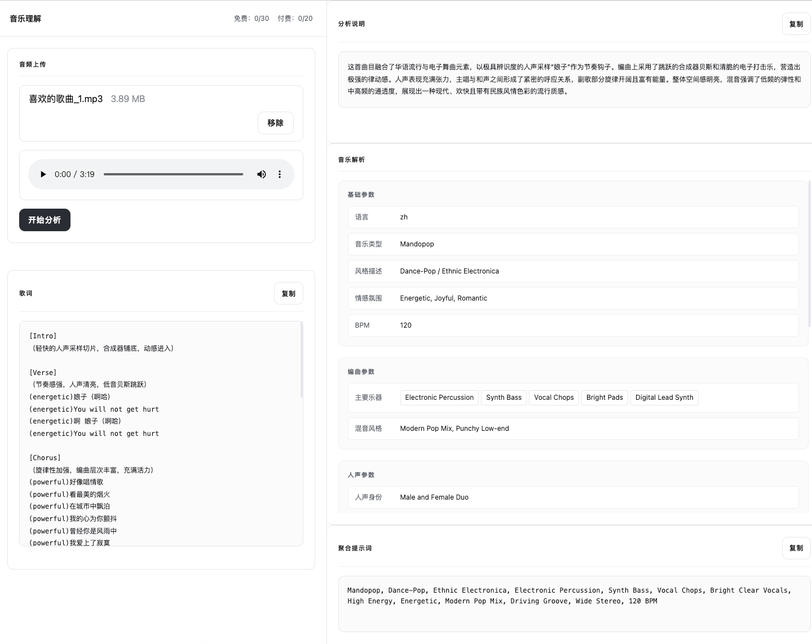The image size is (812, 644).
Task: Select the Electronic Percussion instrument tag
Action: [439, 398]
